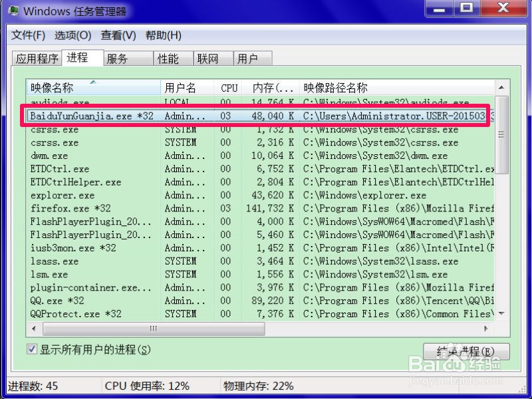
Task: Click Task Manager title bar icon
Action: [13, 10]
